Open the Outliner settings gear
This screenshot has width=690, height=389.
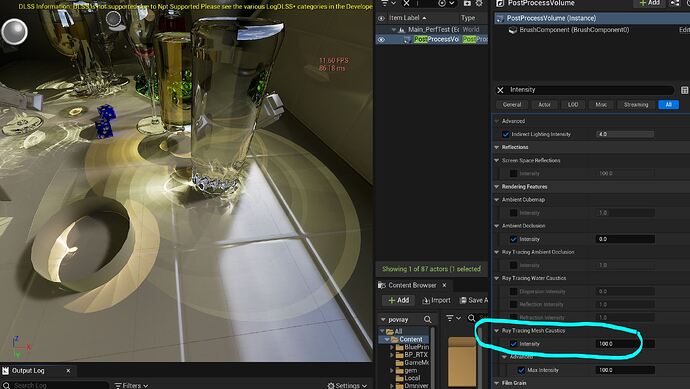(479, 3)
